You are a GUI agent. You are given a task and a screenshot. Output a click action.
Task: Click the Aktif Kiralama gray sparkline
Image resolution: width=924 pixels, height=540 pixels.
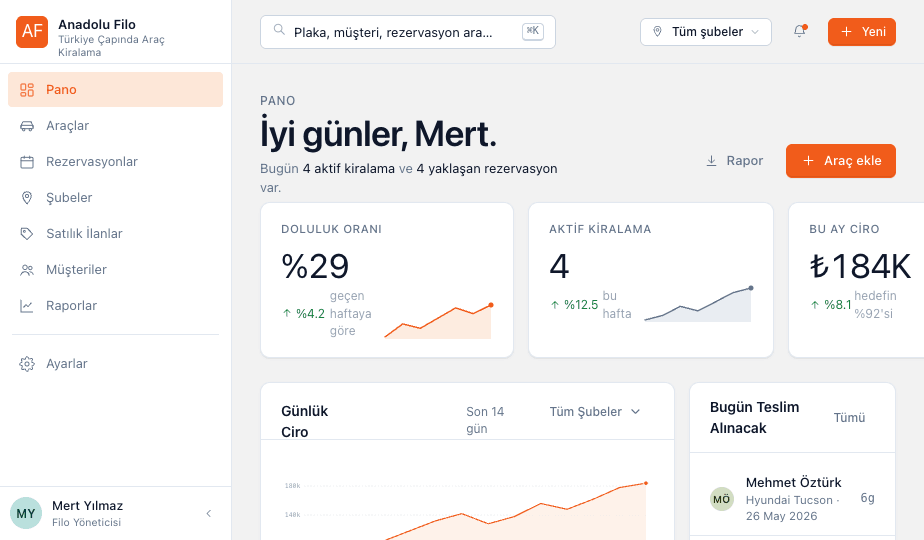tap(699, 304)
